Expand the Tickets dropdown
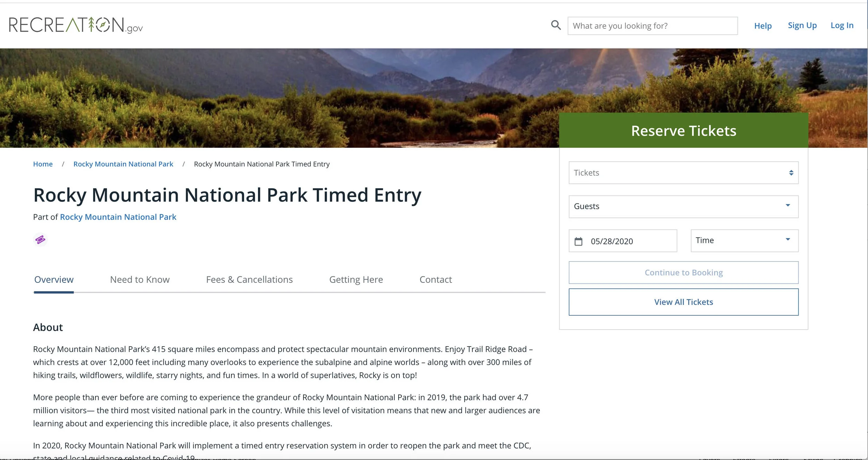Viewport: 868px width, 460px height. (x=683, y=173)
